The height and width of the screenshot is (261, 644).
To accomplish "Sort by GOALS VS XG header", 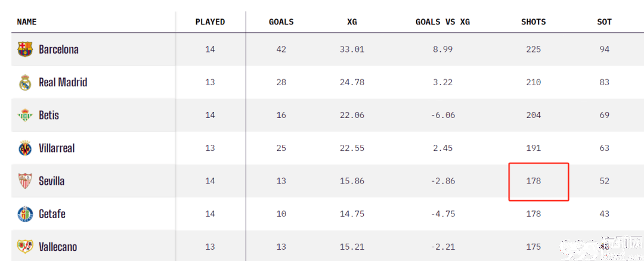I will [x=442, y=21].
